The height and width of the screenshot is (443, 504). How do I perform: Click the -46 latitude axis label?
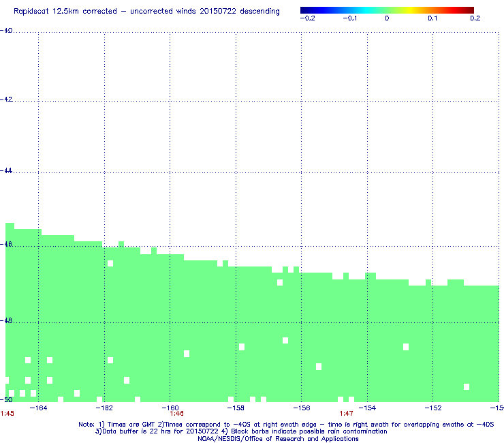tap(6, 244)
